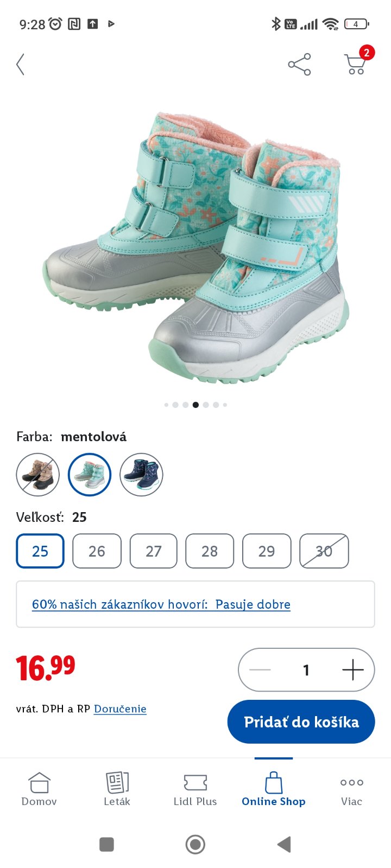391x868 pixels.
Task: Open the Leták tab
Action: [117, 789]
